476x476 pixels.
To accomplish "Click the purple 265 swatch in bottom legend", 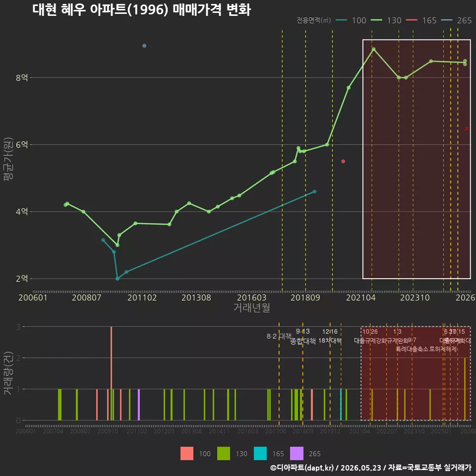I will [297, 454].
